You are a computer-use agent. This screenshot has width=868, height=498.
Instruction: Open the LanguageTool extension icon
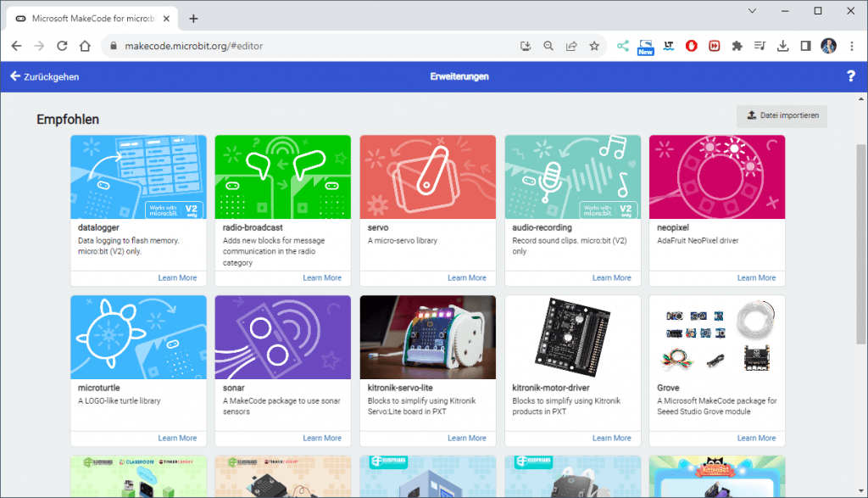[668, 46]
